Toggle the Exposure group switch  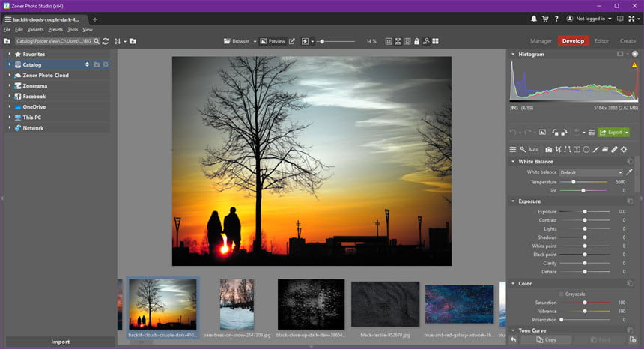(x=630, y=201)
